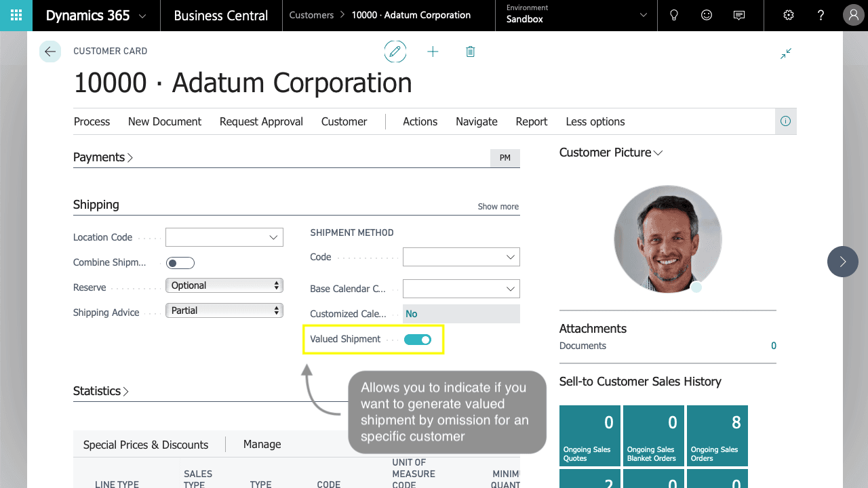Click Special Prices & Discounts header
The image size is (868, 488).
(x=146, y=445)
